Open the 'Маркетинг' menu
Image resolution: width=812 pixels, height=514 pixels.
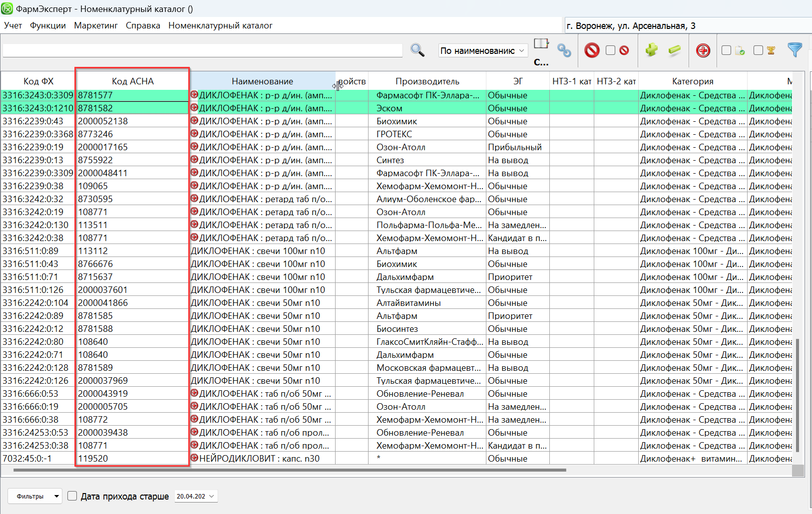click(96, 25)
